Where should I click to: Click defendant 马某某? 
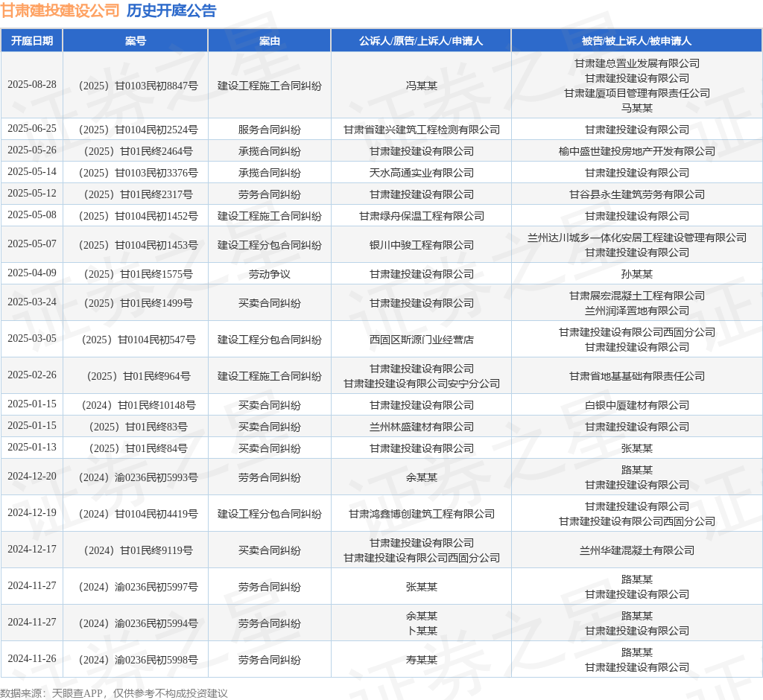pos(637,108)
